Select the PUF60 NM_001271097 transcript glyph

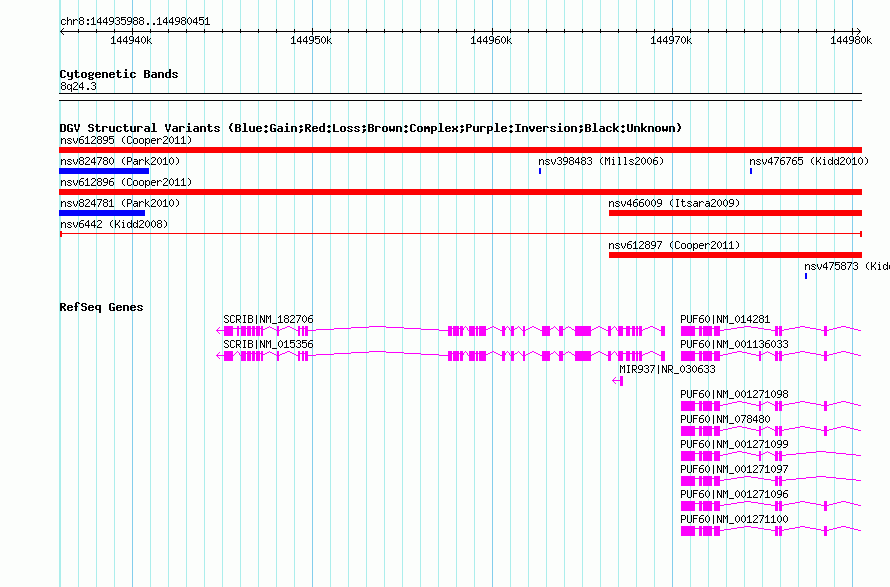pos(771,481)
